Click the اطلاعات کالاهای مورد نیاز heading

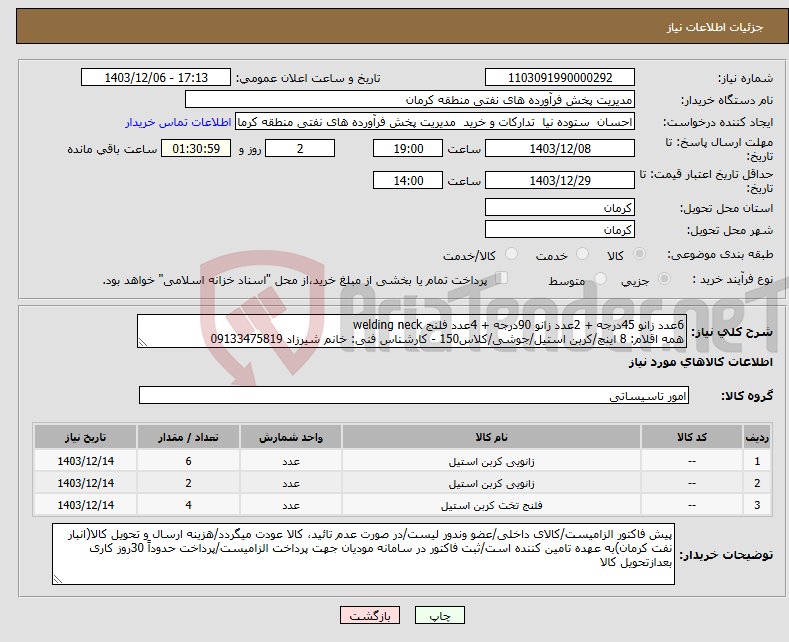pos(700,362)
